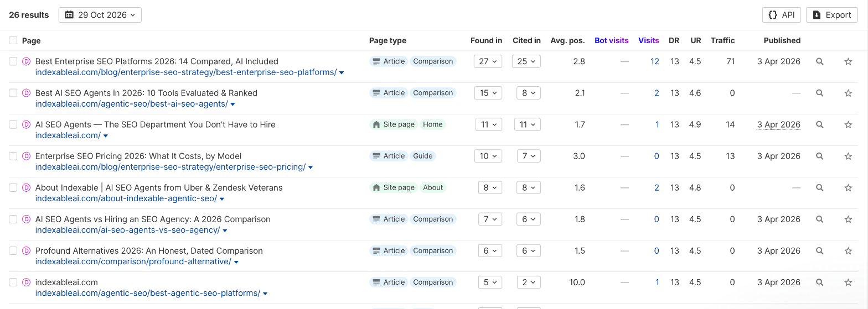868x309 pixels.
Task: Click Comparison tag on Best AI SEO Agents row
Action: coord(433,93)
